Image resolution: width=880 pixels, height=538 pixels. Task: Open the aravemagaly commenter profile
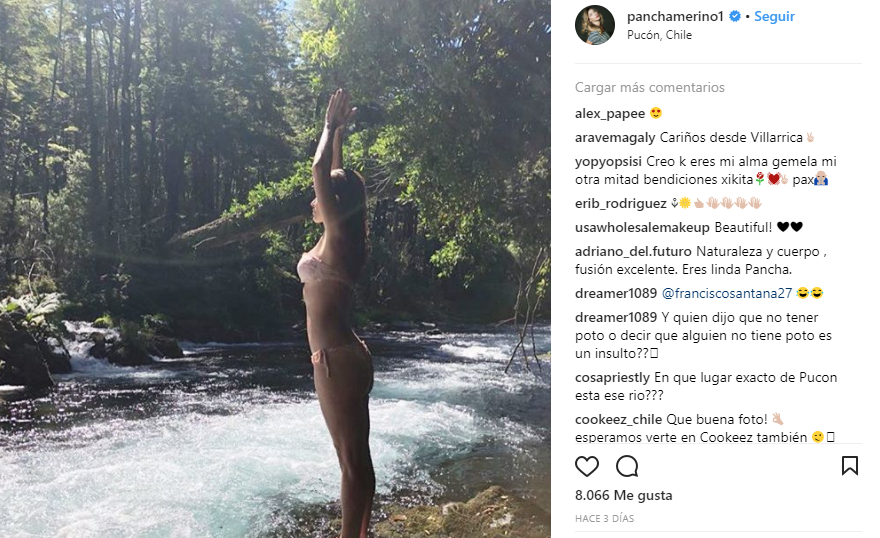point(615,137)
